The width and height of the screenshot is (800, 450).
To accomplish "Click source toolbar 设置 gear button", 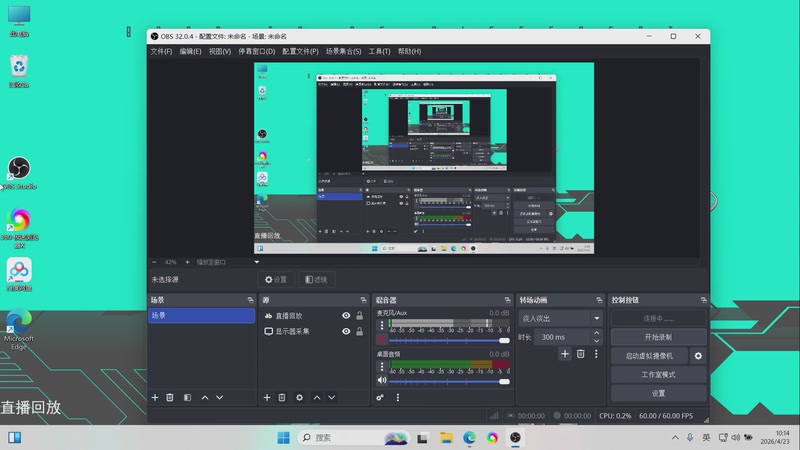I will click(276, 280).
